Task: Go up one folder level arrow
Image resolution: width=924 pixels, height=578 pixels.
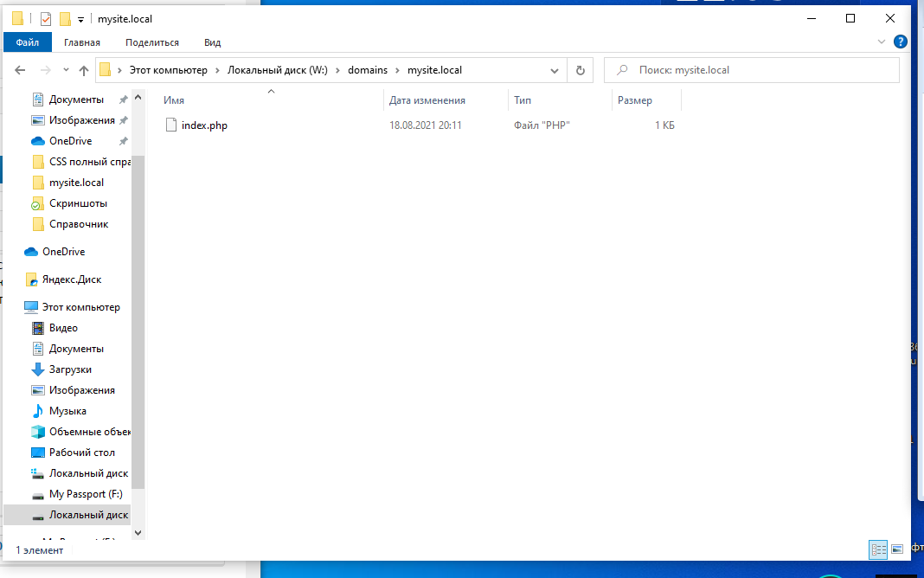Action: click(84, 70)
